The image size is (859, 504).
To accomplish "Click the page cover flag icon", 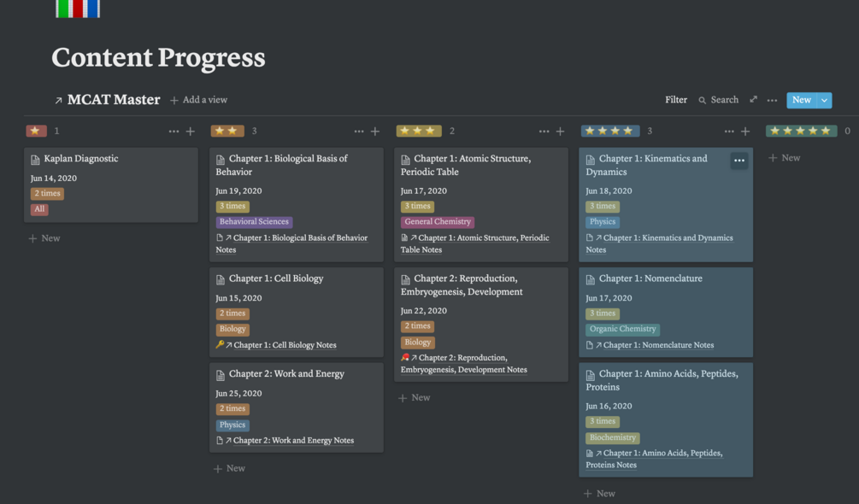I will coord(78,9).
